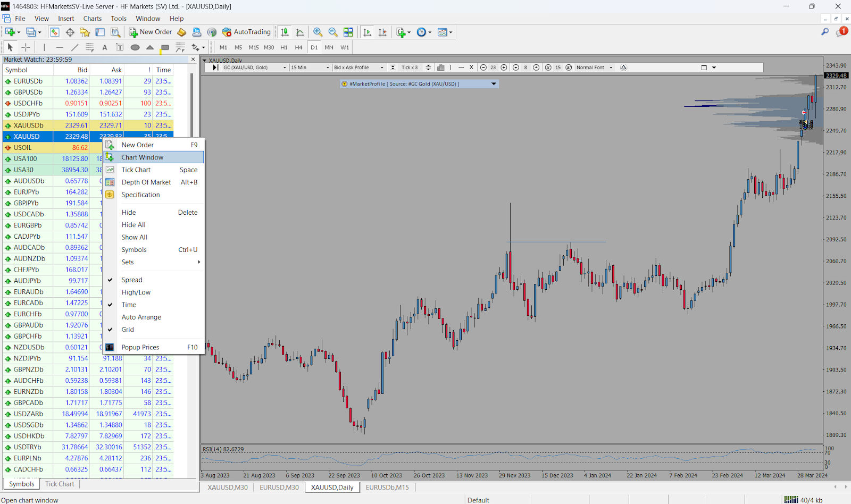The image size is (851, 504).
Task: Select the cursor arrow tool
Action: tap(10, 47)
